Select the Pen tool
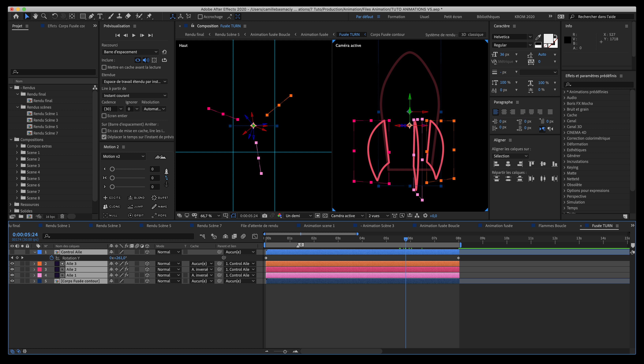 point(91,16)
